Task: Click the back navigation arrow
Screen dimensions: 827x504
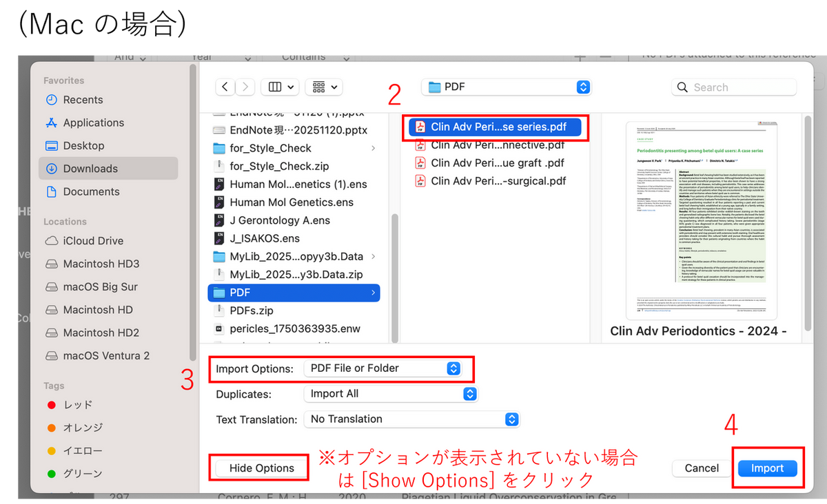Action: click(x=225, y=87)
